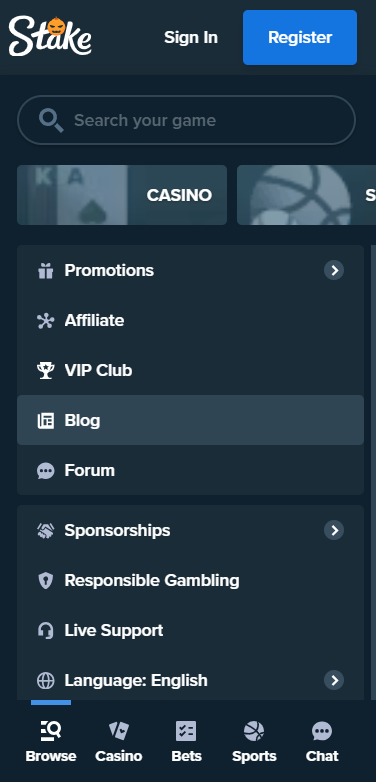This screenshot has height=782, width=376.
Task: Click the Live Support headset icon
Action: point(45,630)
